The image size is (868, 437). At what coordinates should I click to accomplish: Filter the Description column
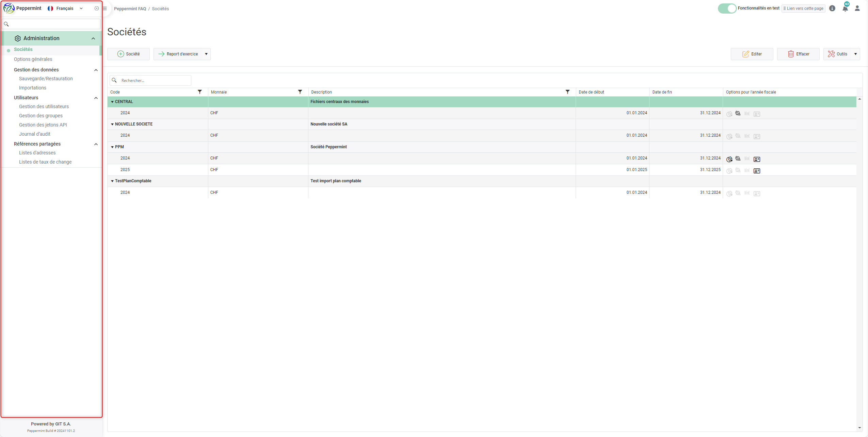pos(567,92)
